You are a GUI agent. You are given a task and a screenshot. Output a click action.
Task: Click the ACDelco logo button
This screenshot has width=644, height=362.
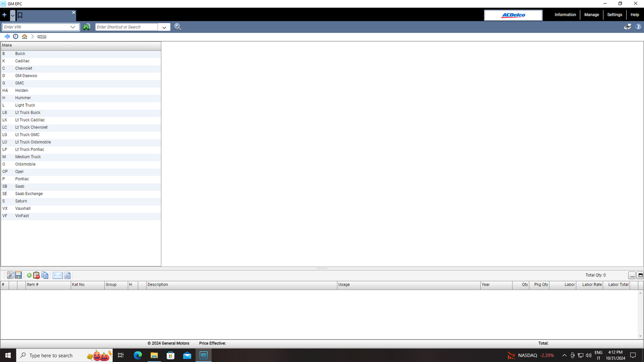[x=513, y=15]
